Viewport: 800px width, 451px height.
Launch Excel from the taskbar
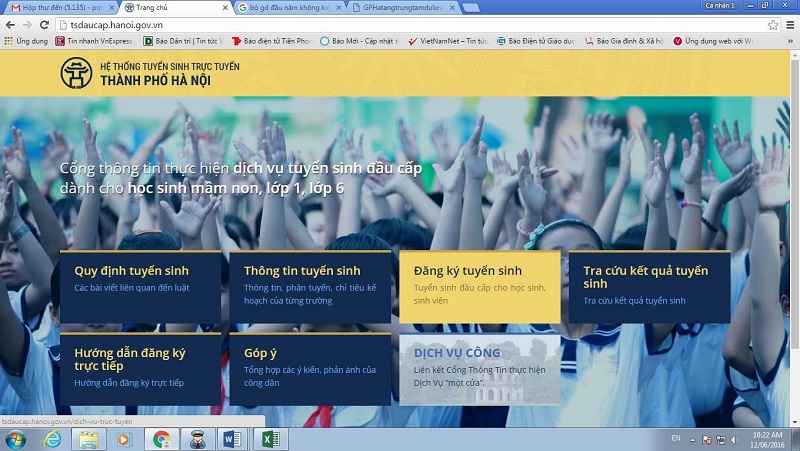point(268,438)
